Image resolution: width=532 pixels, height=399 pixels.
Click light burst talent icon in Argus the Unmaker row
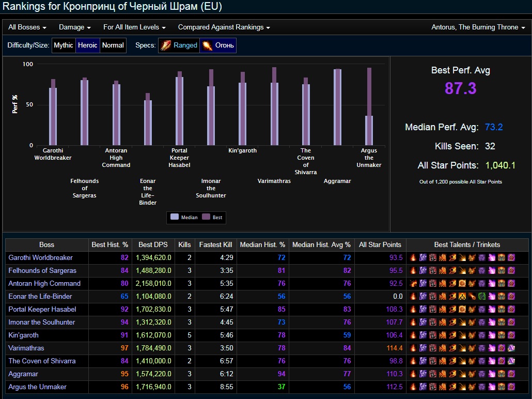click(x=462, y=387)
